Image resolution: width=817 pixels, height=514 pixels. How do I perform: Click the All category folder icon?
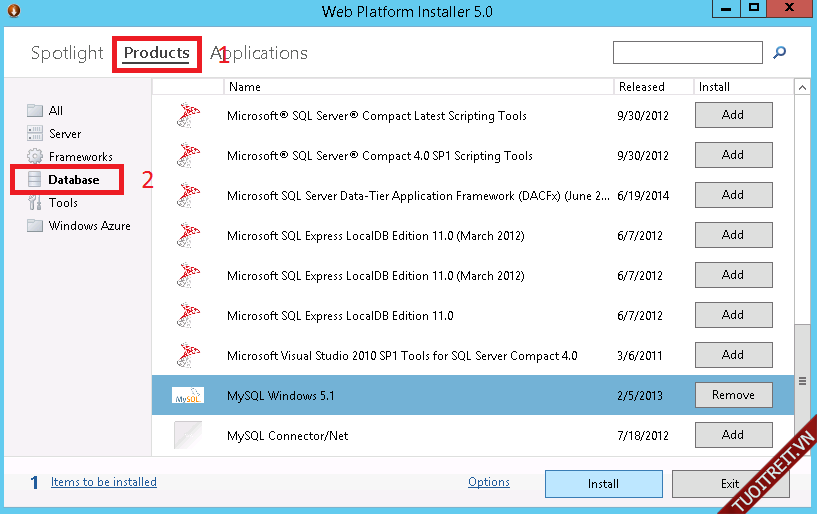pos(35,111)
